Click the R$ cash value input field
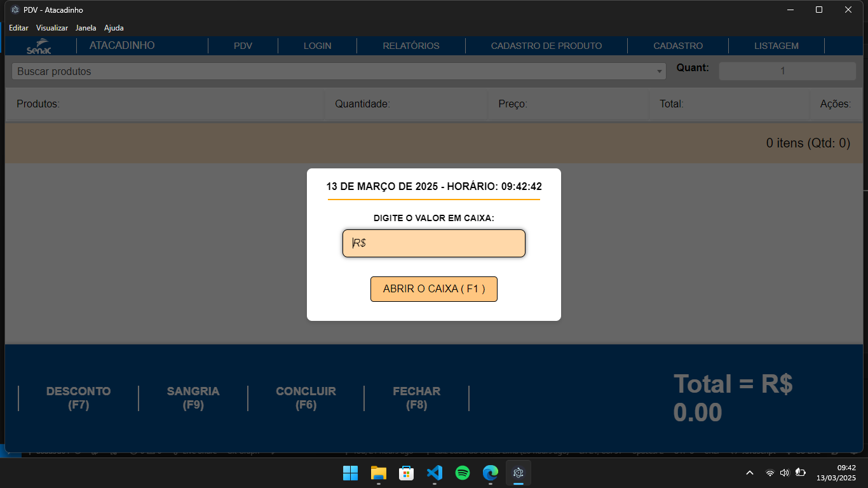Viewport: 868px width, 488px height. coord(434,243)
